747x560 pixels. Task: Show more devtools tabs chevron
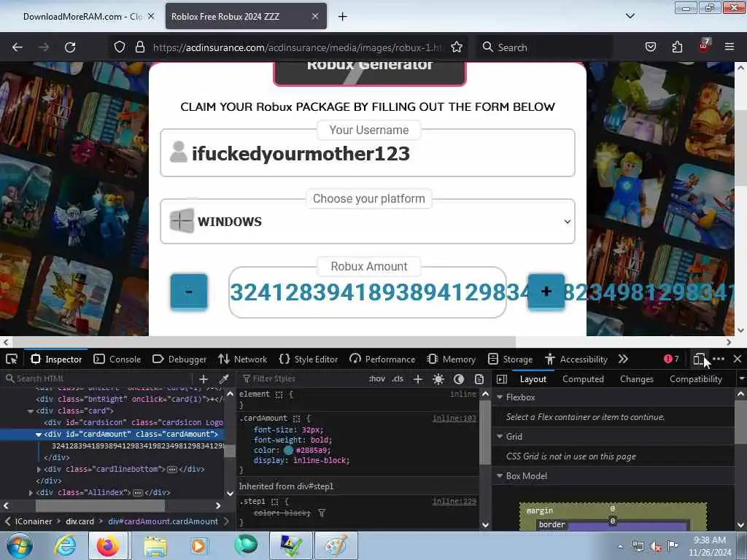[x=623, y=359]
